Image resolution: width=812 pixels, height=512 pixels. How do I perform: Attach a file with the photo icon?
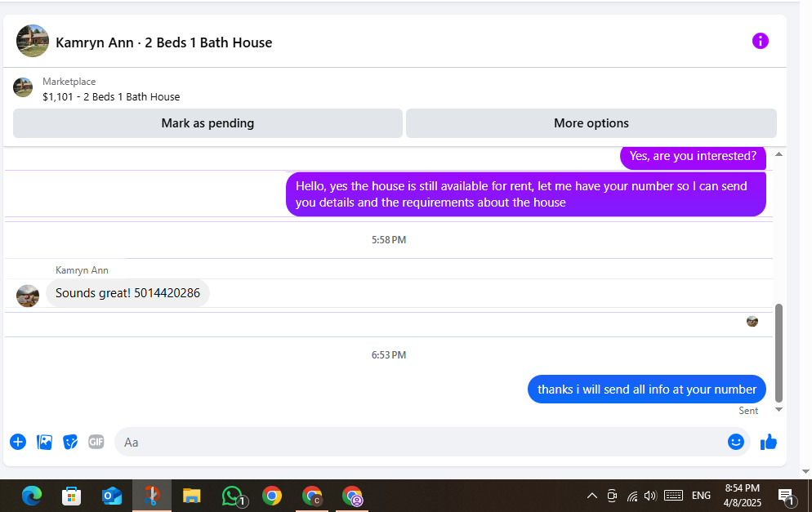tap(45, 442)
